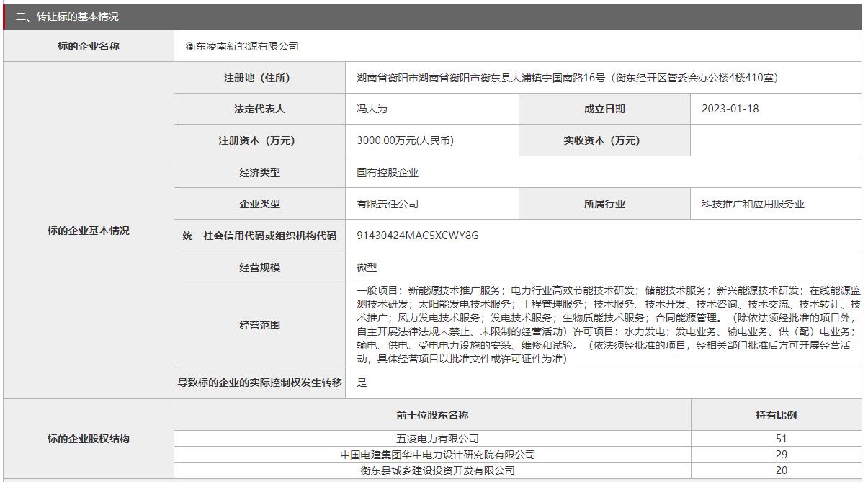Click the company name 衡东凌南新能源有限公司
This screenshot has height=482, width=868.
[242, 46]
